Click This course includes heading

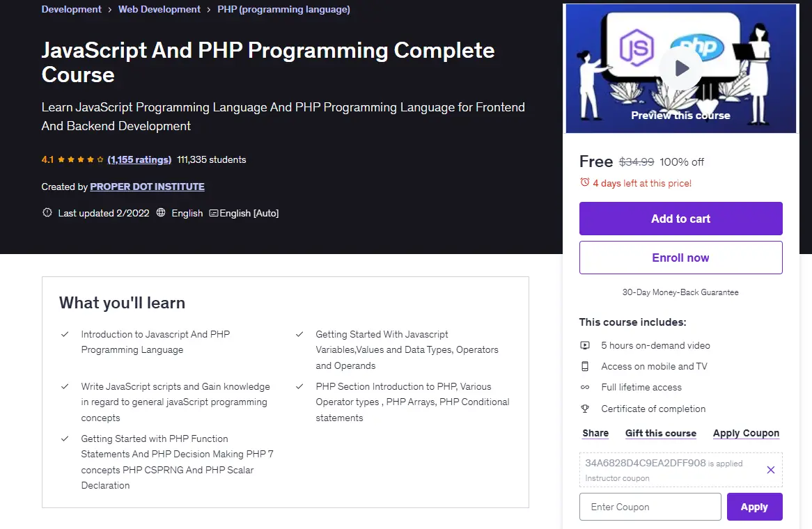click(633, 322)
